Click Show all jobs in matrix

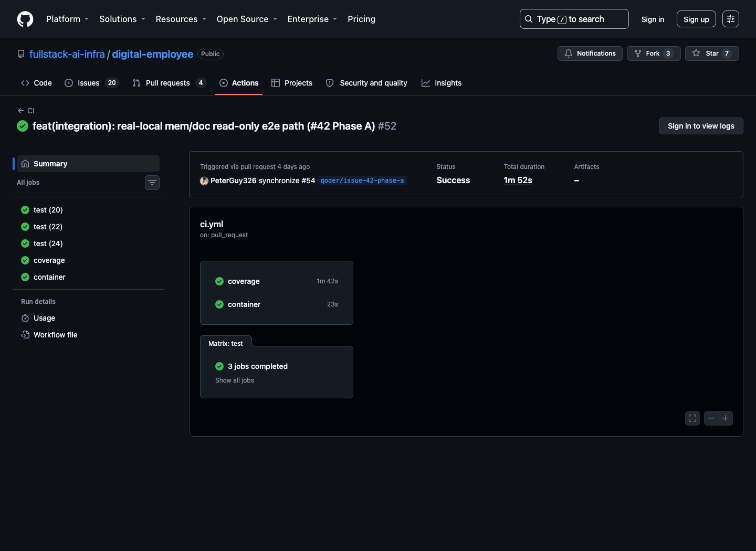pos(235,380)
